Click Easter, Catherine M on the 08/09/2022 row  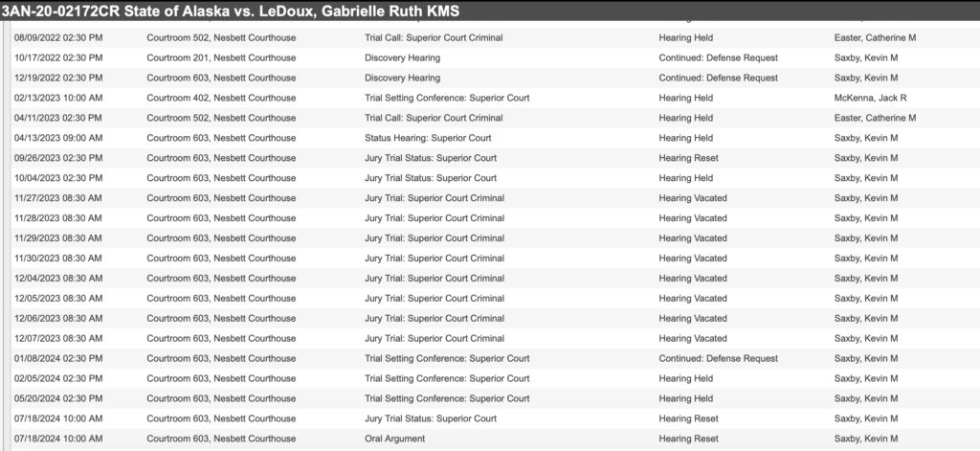pyautogui.click(x=875, y=37)
